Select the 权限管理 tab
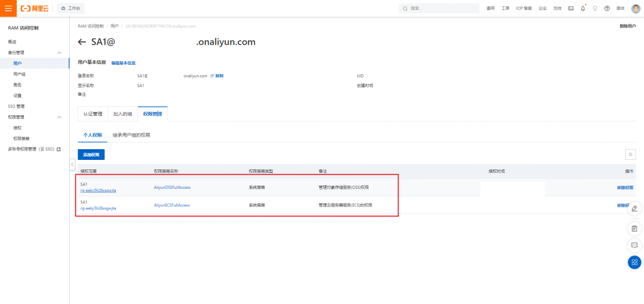 pyautogui.click(x=152, y=114)
